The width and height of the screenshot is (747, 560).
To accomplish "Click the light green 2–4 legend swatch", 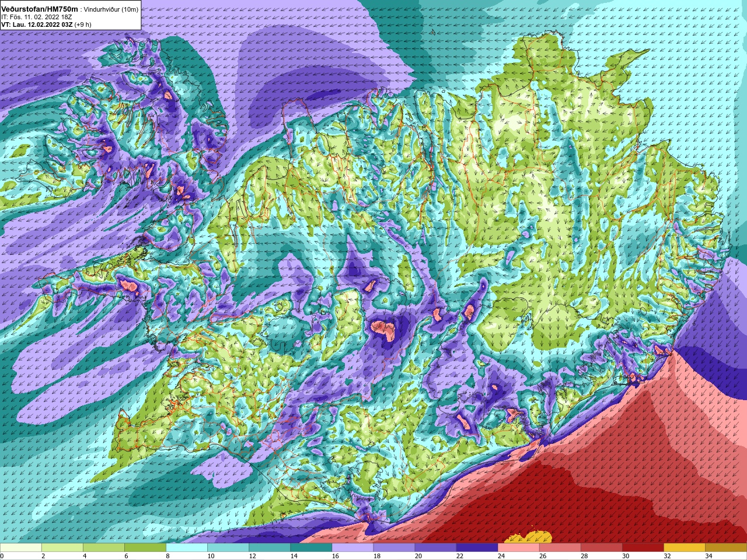I will pos(62,548).
